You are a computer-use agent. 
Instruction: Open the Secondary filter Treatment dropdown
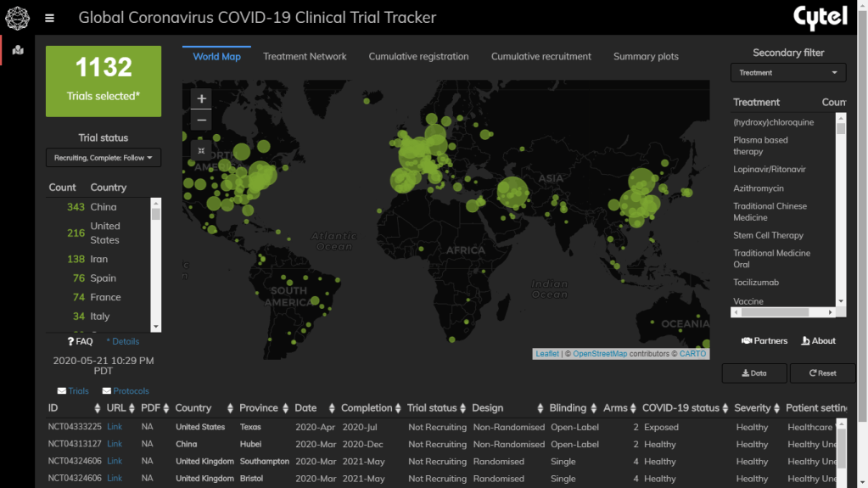pos(788,73)
